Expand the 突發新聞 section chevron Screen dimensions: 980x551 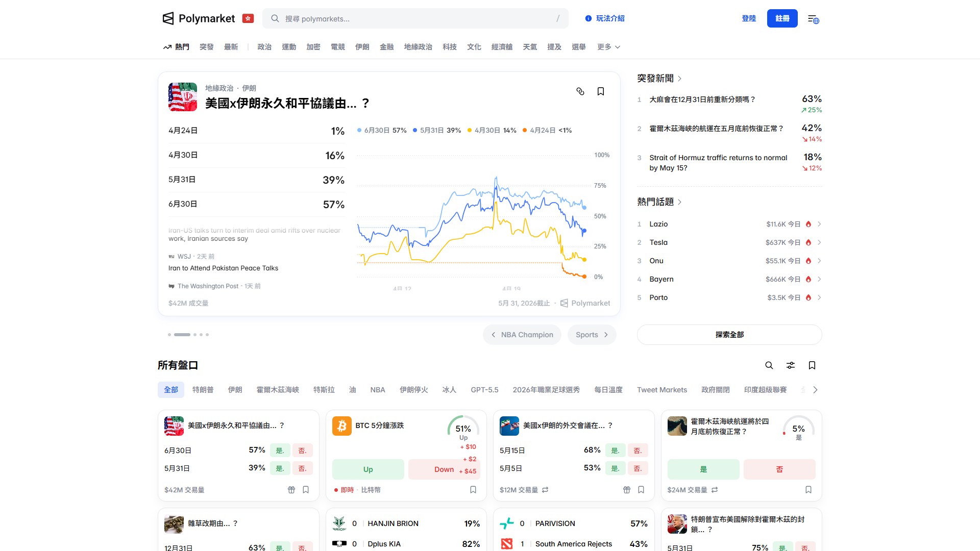pos(680,79)
